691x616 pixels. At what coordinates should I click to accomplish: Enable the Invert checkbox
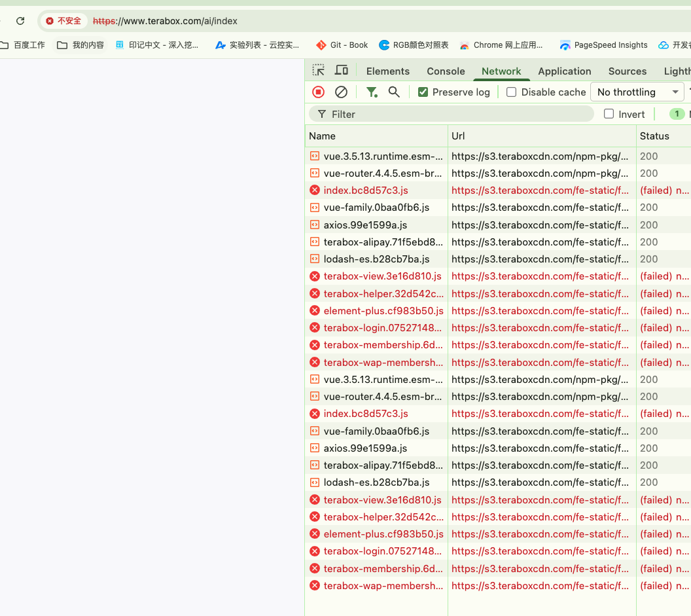tap(609, 114)
